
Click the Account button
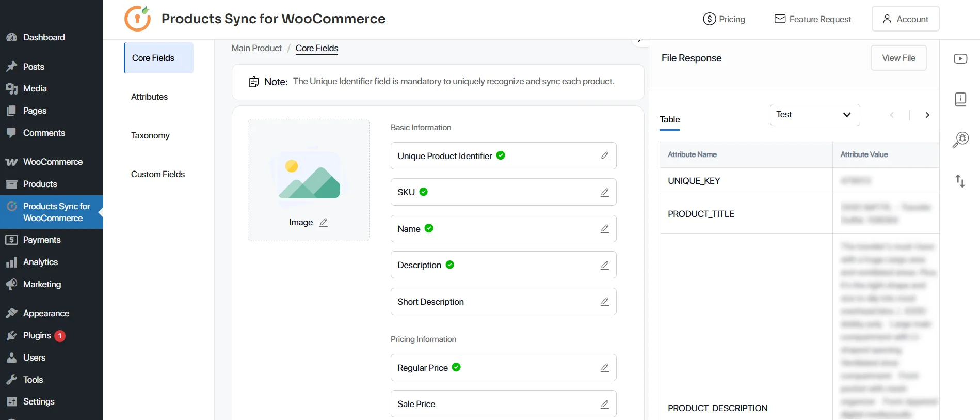(x=905, y=19)
